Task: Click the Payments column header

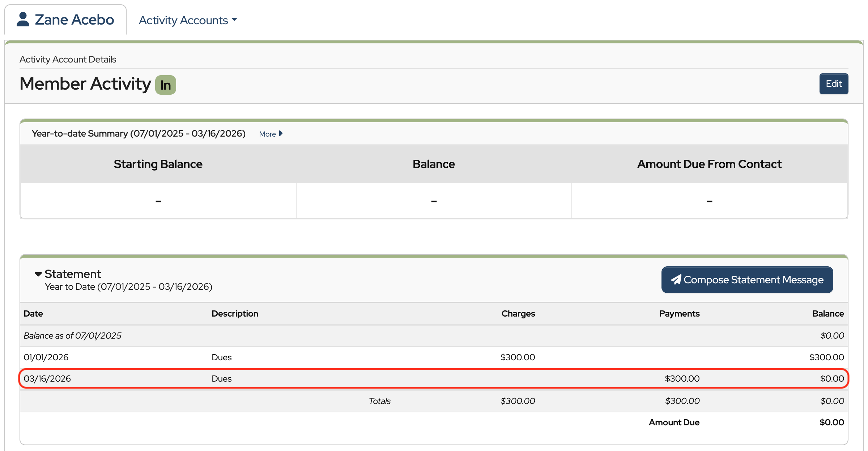Action: (679, 313)
